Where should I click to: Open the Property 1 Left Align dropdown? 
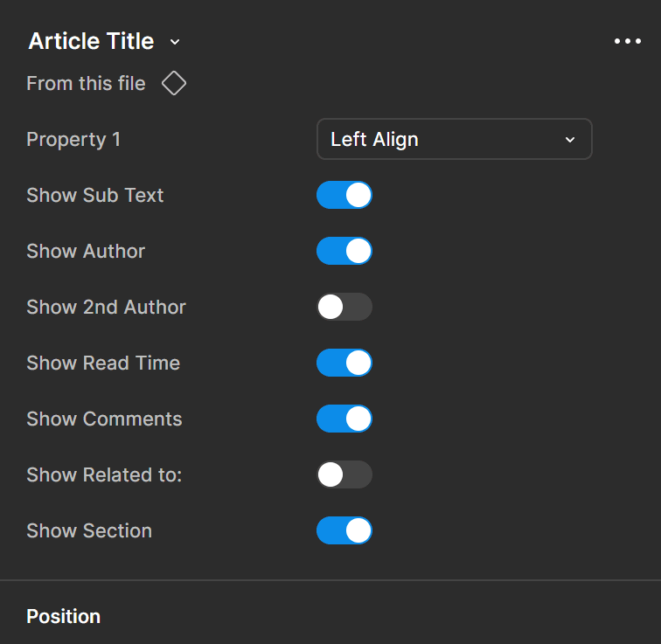tap(454, 139)
